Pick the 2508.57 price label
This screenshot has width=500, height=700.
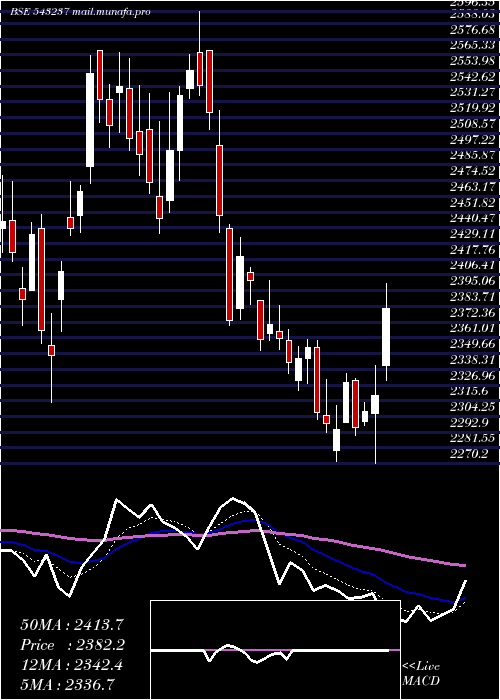coord(472,124)
